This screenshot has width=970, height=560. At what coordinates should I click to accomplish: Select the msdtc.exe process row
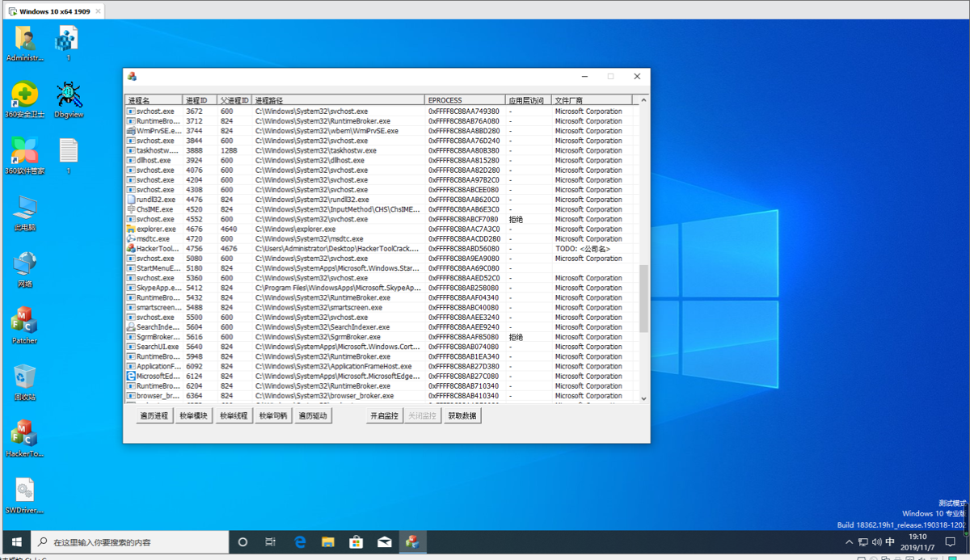point(382,239)
